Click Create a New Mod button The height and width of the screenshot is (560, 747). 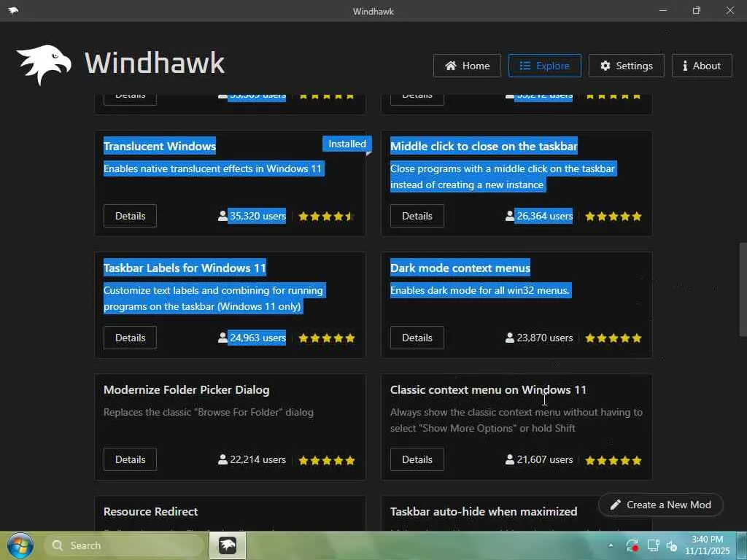pos(661,505)
